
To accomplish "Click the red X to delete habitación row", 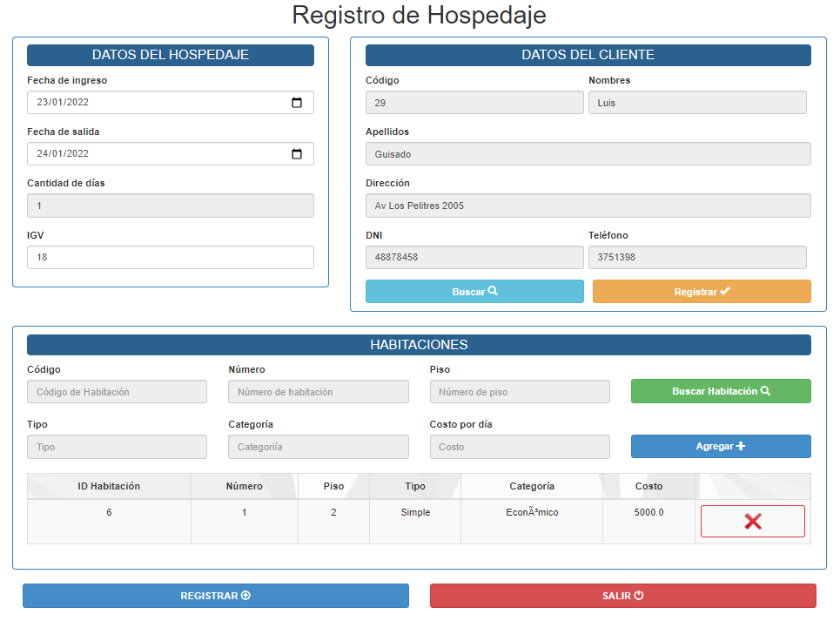I will click(x=752, y=521).
